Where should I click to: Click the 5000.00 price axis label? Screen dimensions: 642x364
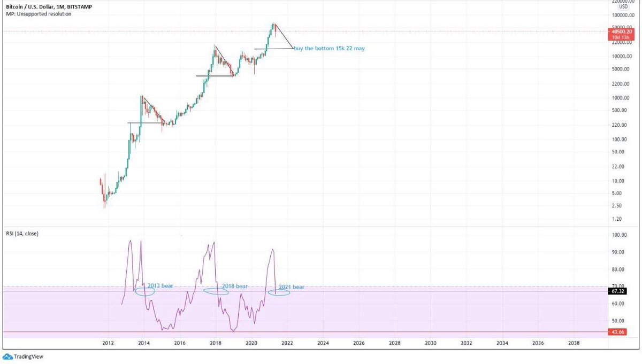tap(621, 69)
